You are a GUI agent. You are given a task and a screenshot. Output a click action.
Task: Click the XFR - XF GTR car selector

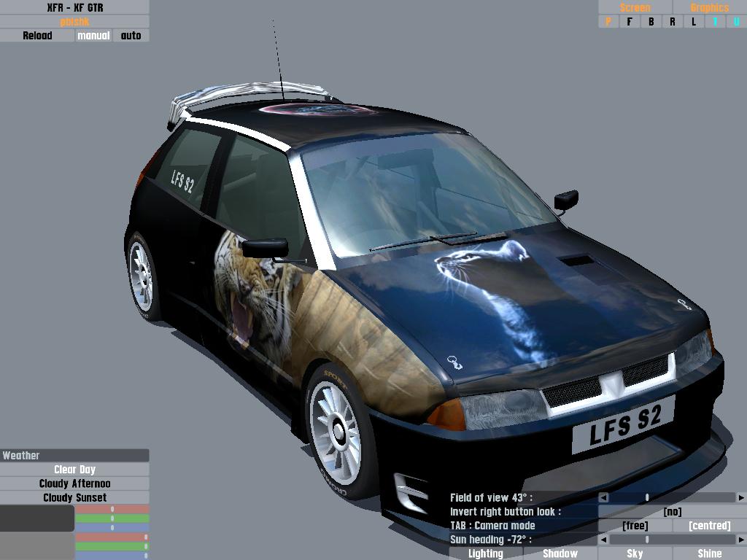click(75, 7)
